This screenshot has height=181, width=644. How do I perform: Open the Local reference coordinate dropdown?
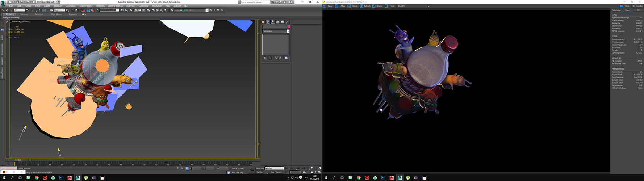coord(59,10)
